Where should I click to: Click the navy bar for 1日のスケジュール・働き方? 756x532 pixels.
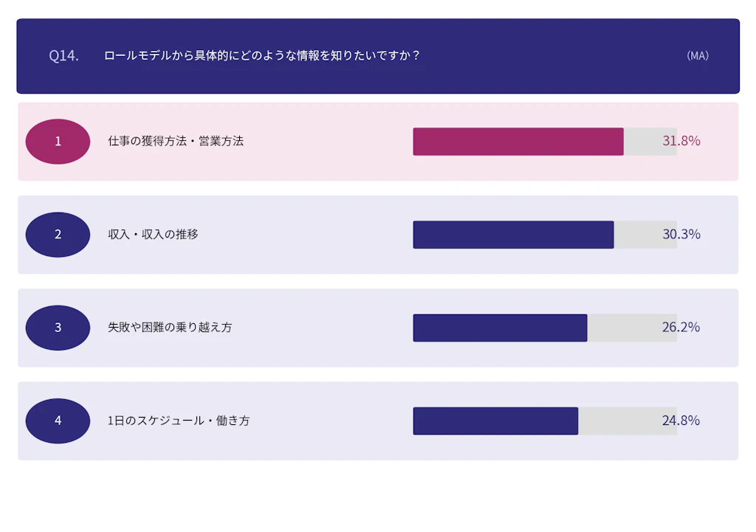coord(495,421)
